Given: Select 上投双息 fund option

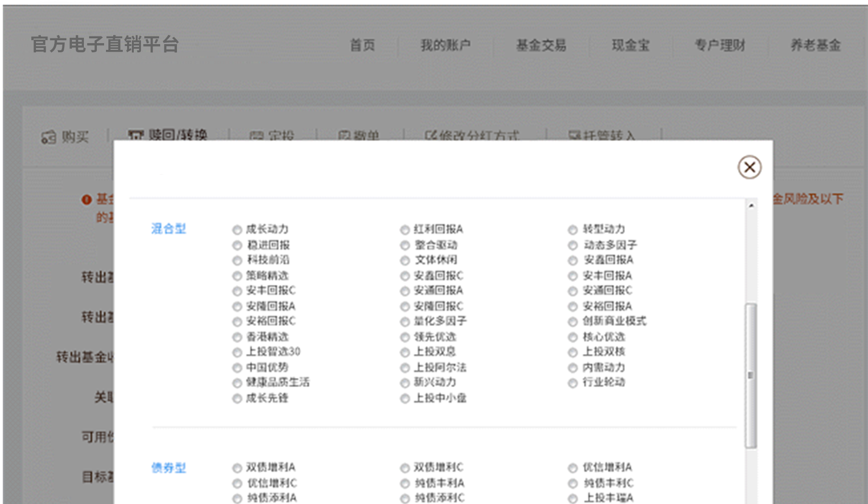Looking at the screenshot, I should coord(405,352).
